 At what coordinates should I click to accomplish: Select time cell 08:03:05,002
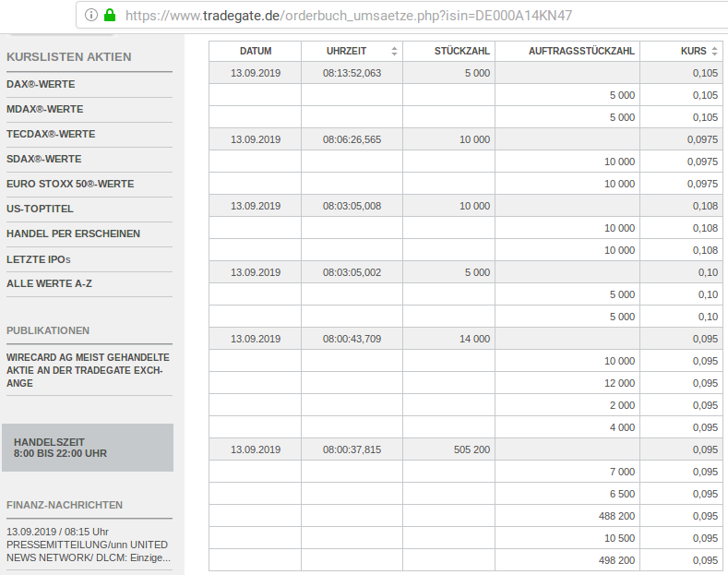pos(352,272)
